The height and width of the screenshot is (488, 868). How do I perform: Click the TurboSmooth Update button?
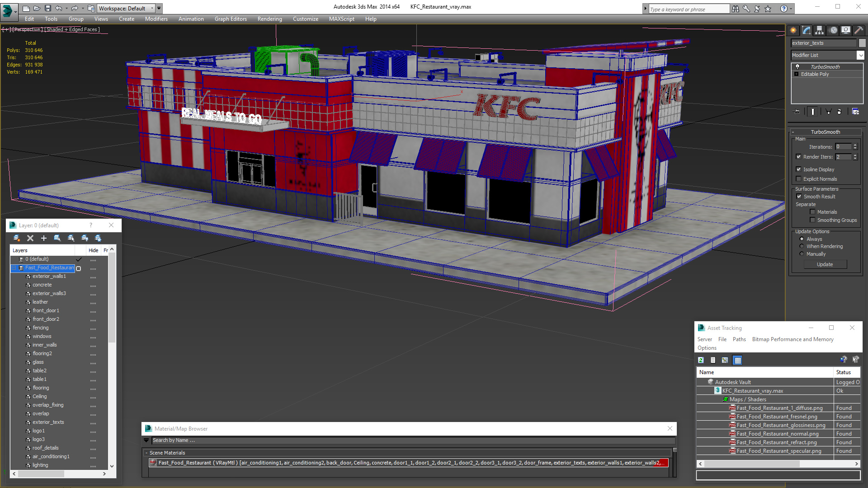pos(825,264)
